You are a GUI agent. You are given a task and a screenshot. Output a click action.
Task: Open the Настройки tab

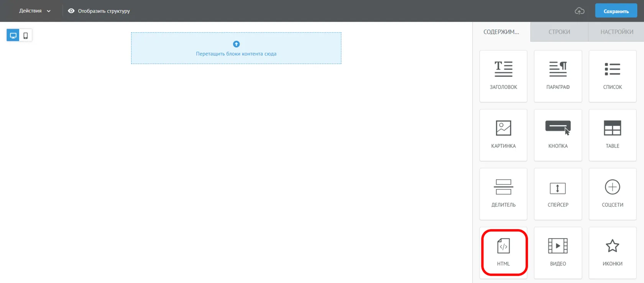pos(617,32)
